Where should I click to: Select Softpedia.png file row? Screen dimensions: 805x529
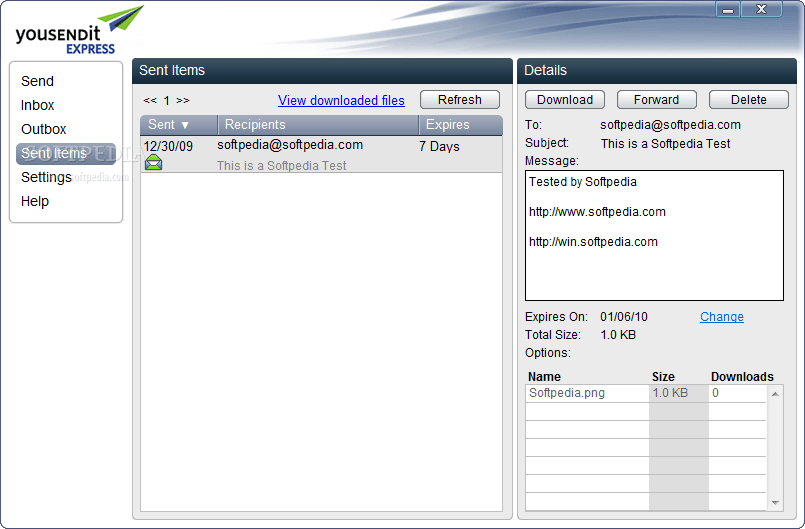point(646,393)
